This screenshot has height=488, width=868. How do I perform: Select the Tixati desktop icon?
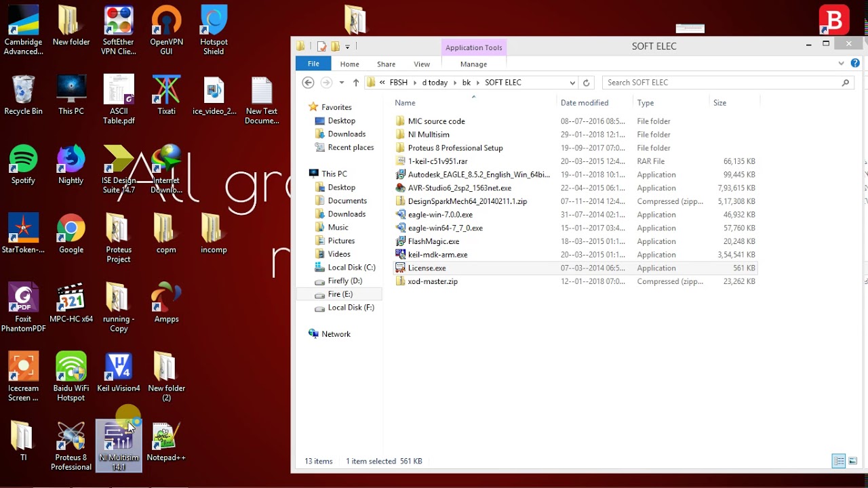tap(166, 95)
